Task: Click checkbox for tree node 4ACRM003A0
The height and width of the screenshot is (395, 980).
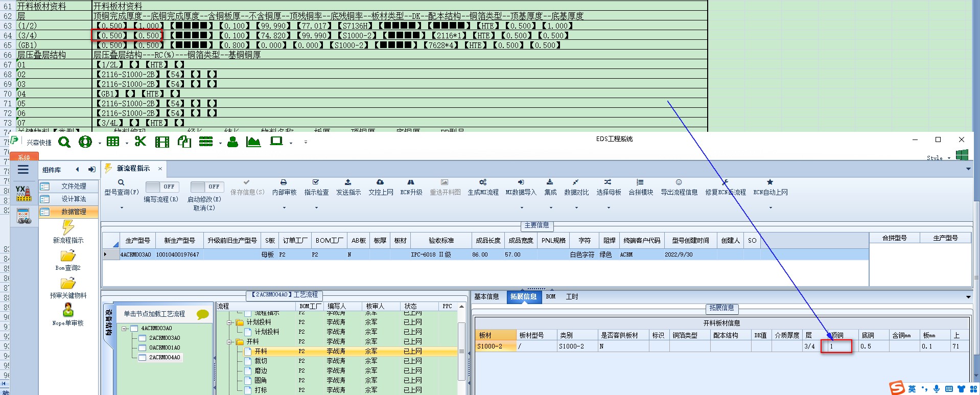Action: (134, 328)
